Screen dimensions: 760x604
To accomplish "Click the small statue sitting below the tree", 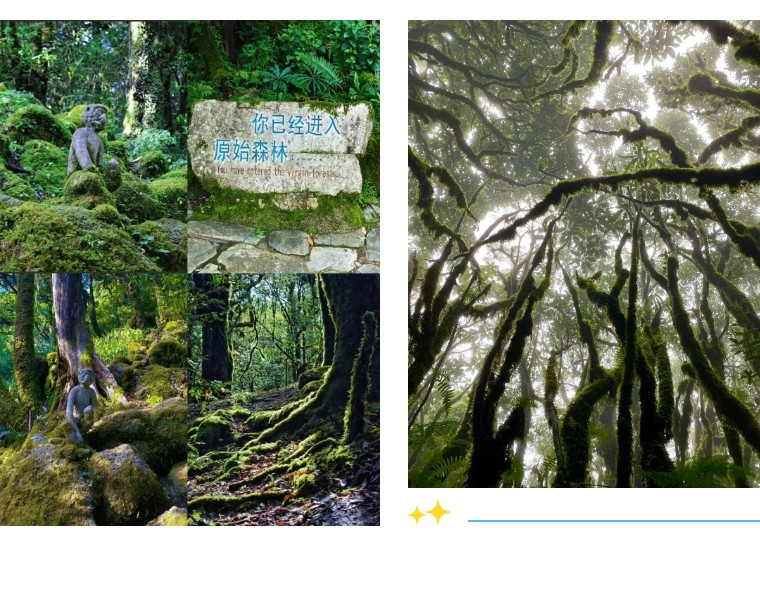I will pos(81,403).
